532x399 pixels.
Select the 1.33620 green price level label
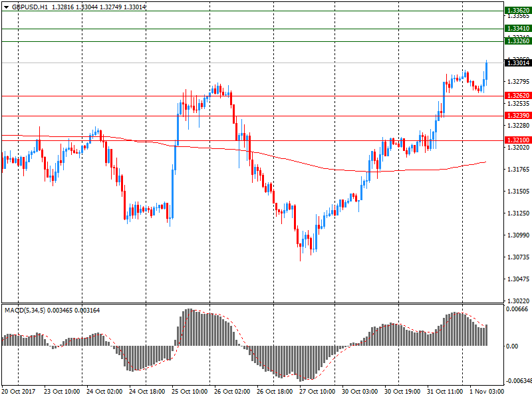click(x=518, y=11)
